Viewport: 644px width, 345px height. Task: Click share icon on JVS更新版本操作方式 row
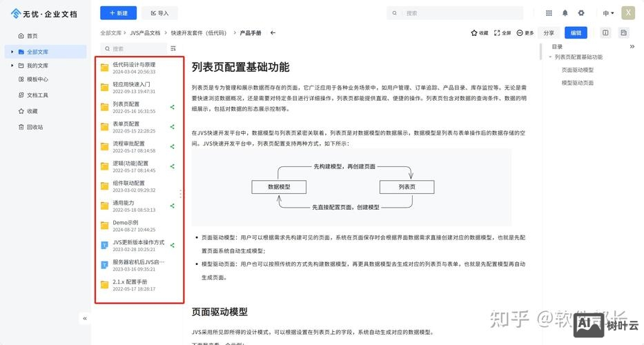coord(173,245)
